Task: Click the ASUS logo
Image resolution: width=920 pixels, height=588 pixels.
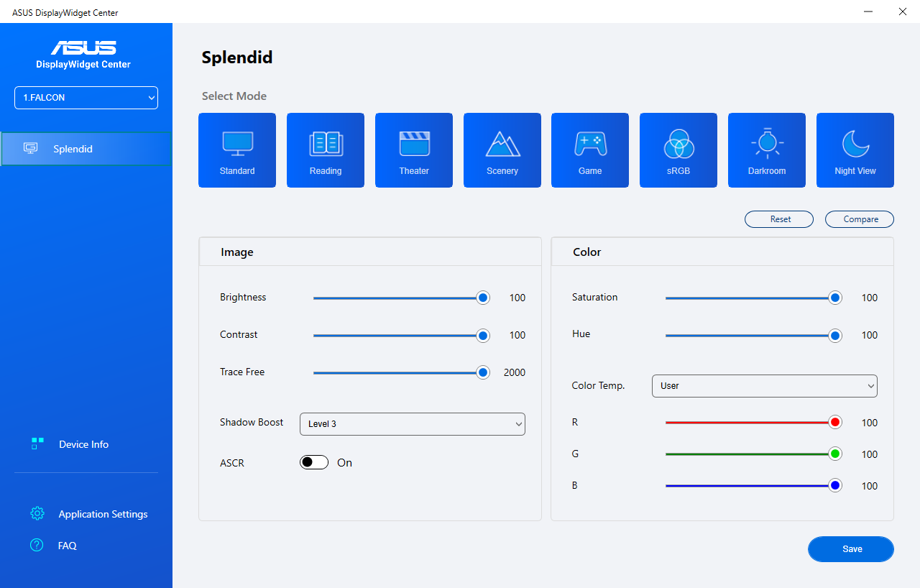Action: point(83,48)
